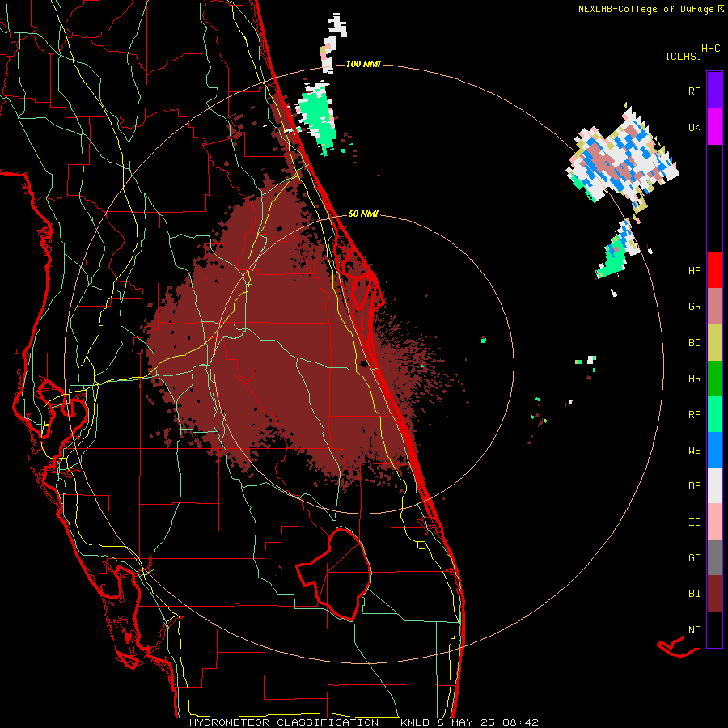Screen dimensions: 728x728
Task: Click the tall green rain echo offshore north
Action: click(x=318, y=118)
